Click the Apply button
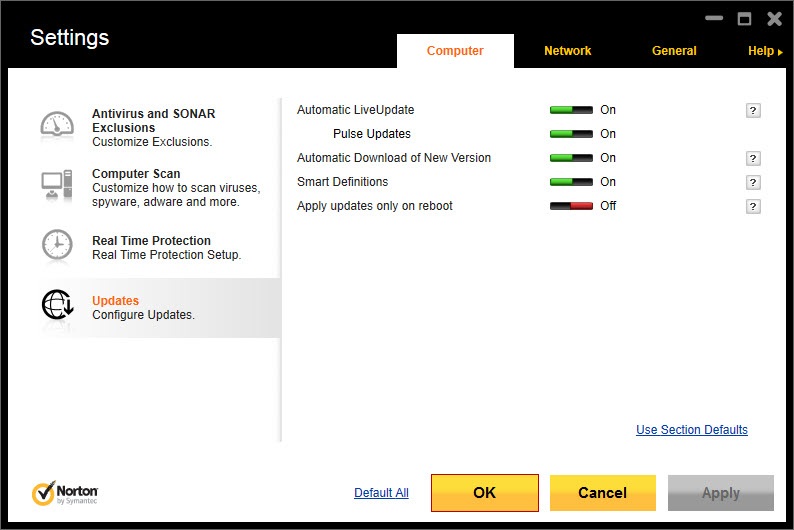 pyautogui.click(x=721, y=493)
